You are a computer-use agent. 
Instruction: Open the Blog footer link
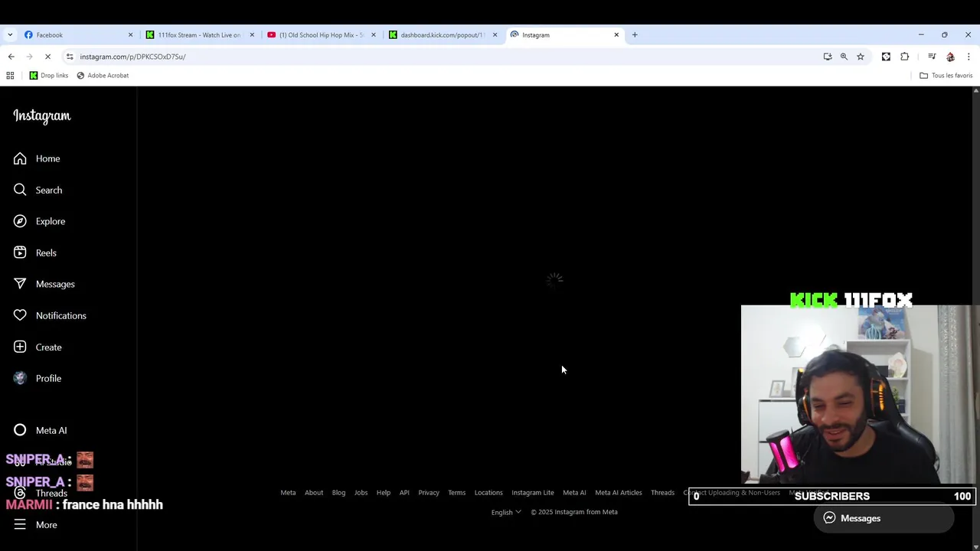pyautogui.click(x=338, y=492)
